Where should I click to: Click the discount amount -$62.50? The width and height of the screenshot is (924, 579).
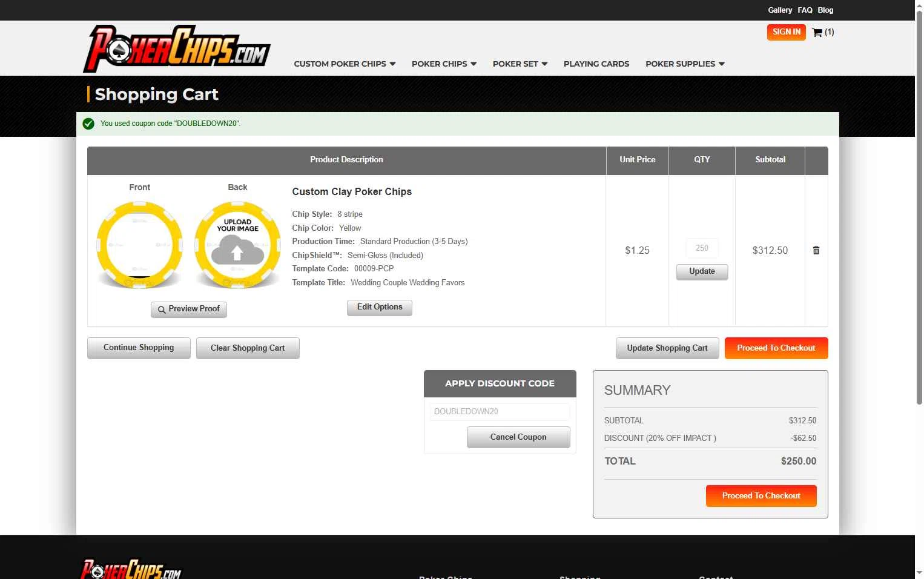pyautogui.click(x=804, y=438)
